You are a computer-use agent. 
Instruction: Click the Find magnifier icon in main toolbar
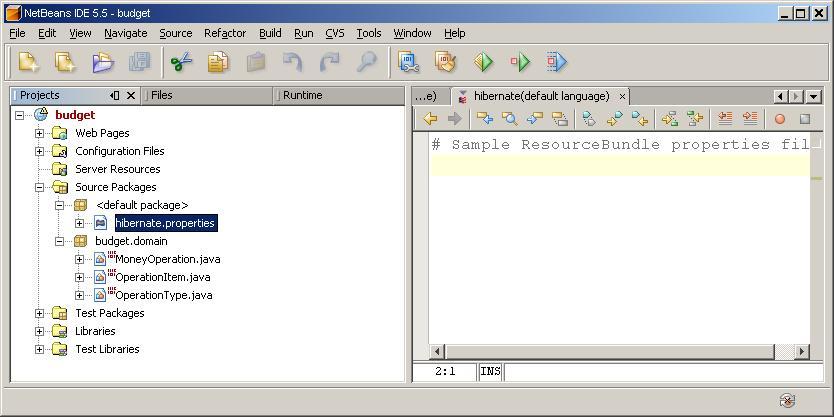(366, 62)
